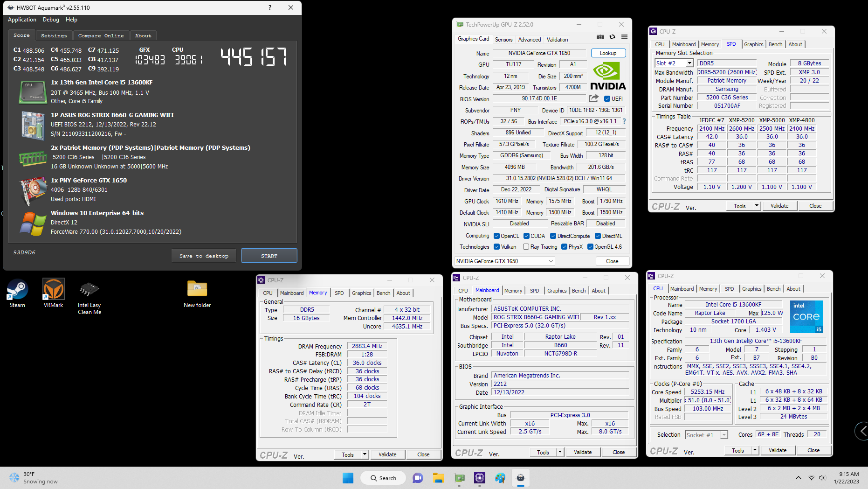Open the Slot #2 memory slot dropdown

(674, 63)
